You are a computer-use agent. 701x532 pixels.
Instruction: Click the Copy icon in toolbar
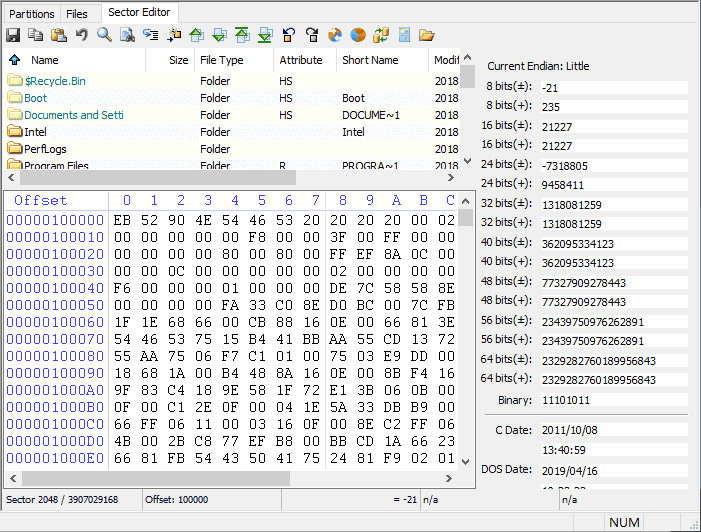[36, 35]
